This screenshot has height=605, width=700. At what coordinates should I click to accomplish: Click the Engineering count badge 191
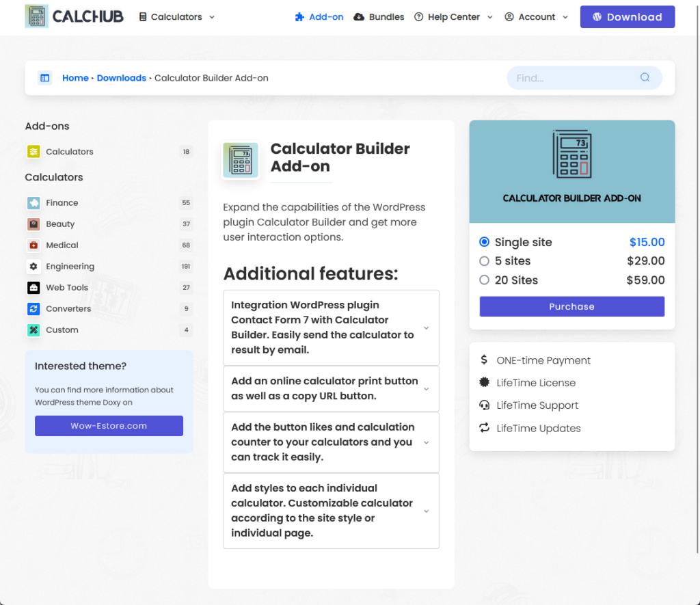pyautogui.click(x=186, y=267)
